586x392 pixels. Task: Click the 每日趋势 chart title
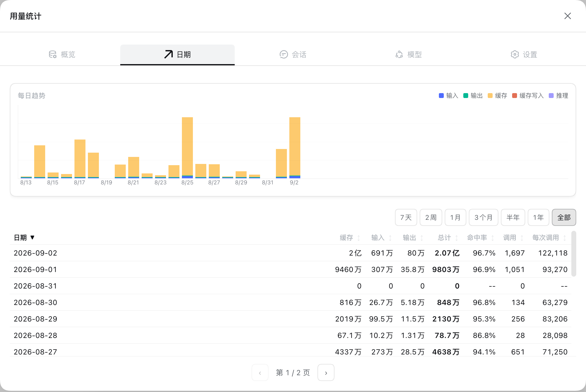[31, 96]
